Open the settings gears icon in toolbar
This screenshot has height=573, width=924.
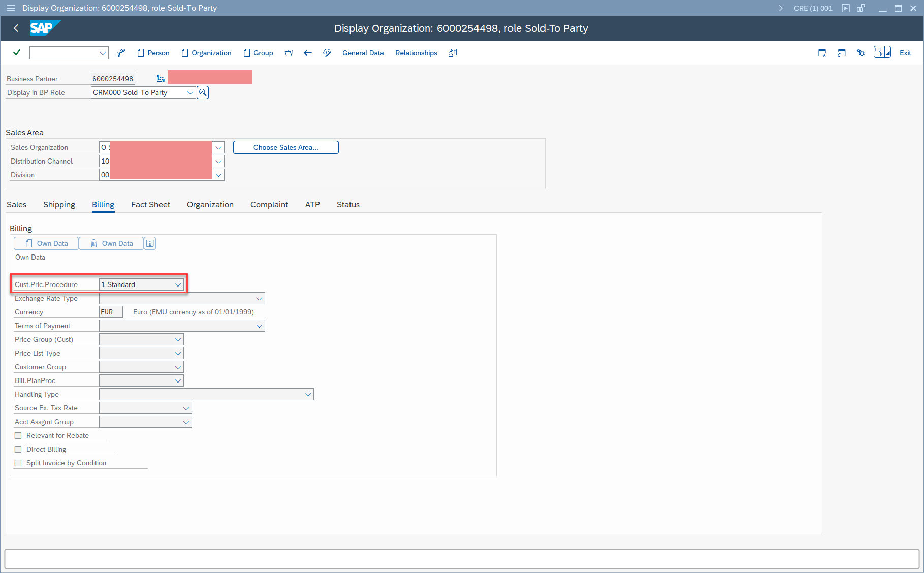click(x=861, y=53)
